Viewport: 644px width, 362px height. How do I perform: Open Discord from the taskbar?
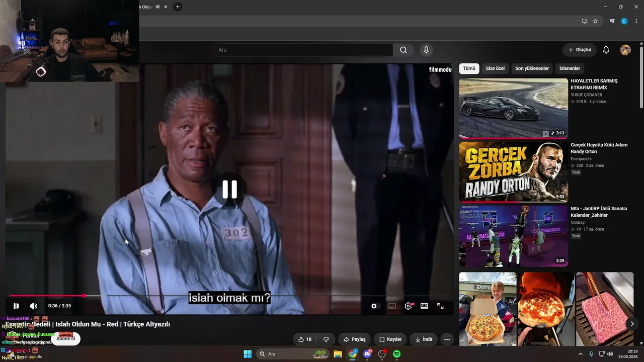pyautogui.click(x=367, y=354)
